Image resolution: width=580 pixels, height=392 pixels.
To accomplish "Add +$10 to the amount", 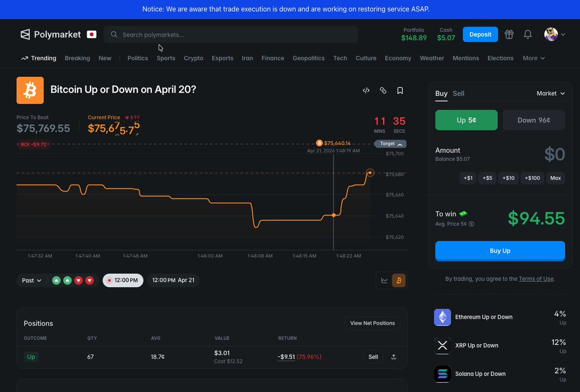I will [x=508, y=178].
